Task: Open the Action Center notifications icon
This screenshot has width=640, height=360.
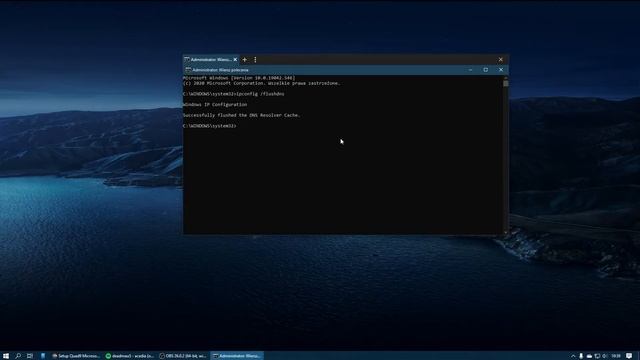Action: pos(629,356)
